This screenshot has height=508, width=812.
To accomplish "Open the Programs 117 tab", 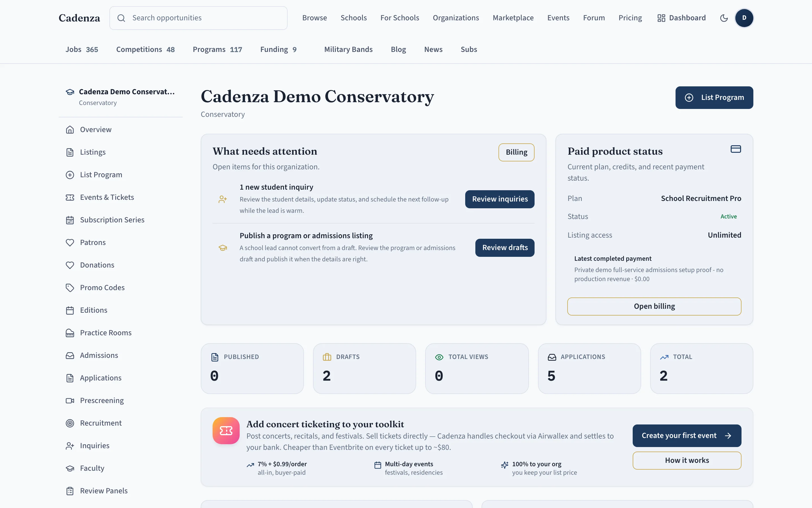I will 217,49.
